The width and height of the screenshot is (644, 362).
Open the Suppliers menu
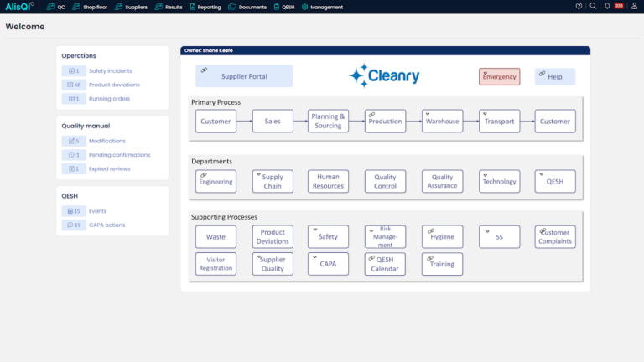click(x=131, y=7)
